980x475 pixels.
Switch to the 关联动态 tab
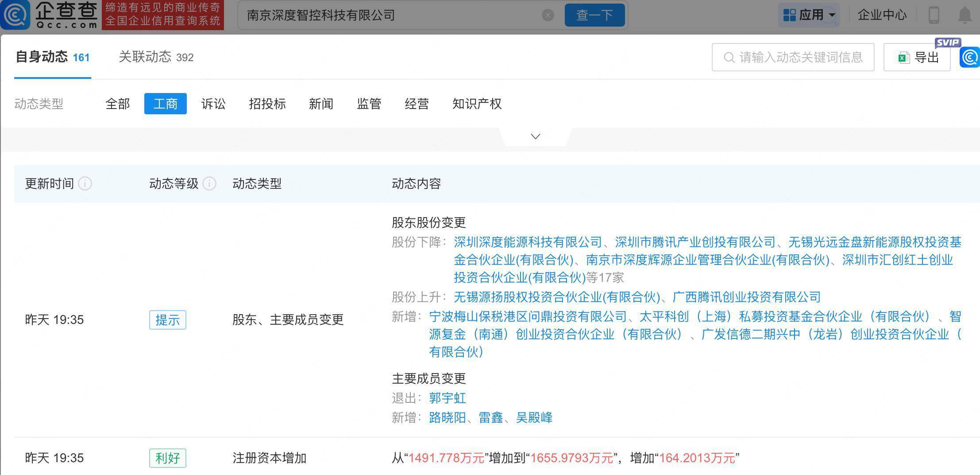156,57
